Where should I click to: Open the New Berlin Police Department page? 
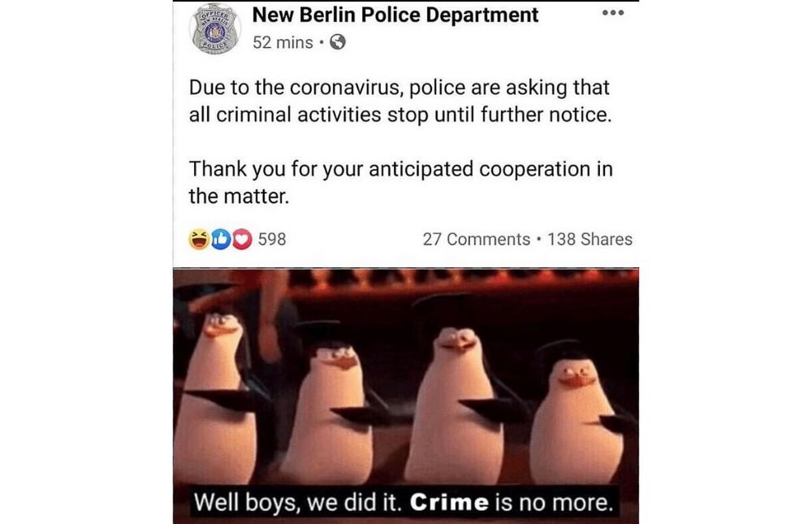coord(395,15)
